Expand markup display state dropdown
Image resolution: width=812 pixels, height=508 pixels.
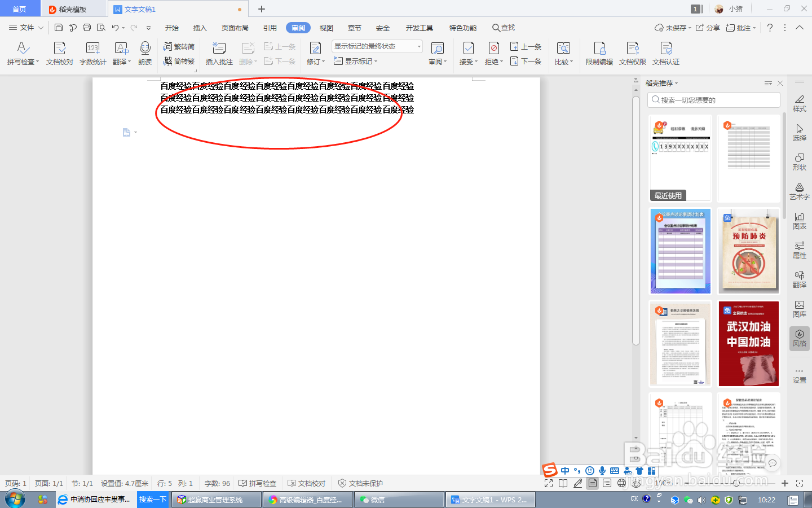[419, 46]
